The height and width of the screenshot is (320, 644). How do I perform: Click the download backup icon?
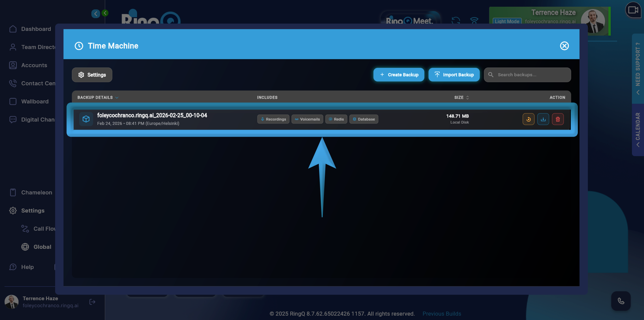tap(543, 119)
